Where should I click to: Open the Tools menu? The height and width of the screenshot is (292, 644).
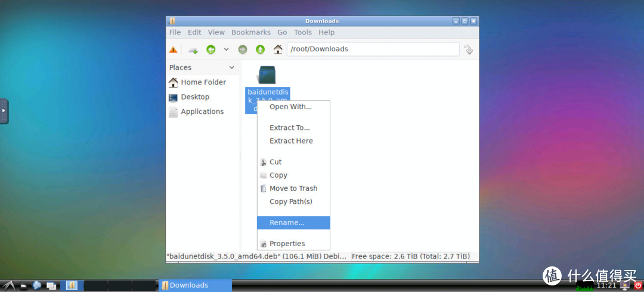click(x=302, y=32)
